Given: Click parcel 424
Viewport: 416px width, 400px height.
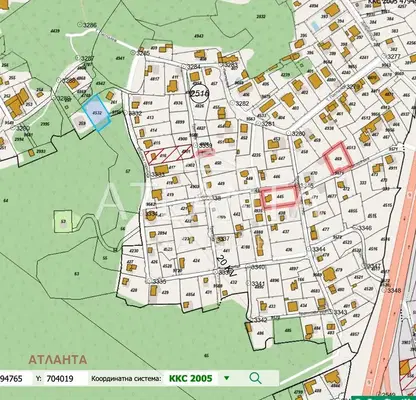Looking at the screenshot, I should [196, 261].
